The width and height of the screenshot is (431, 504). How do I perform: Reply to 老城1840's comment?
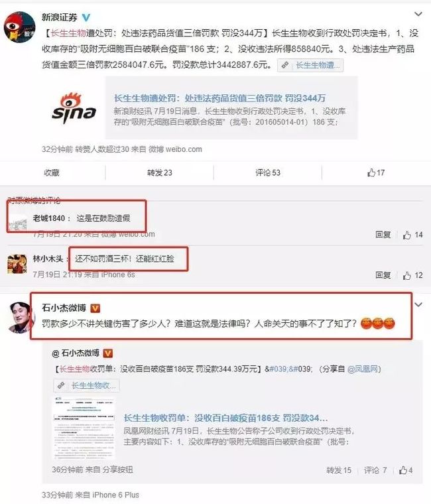point(383,235)
